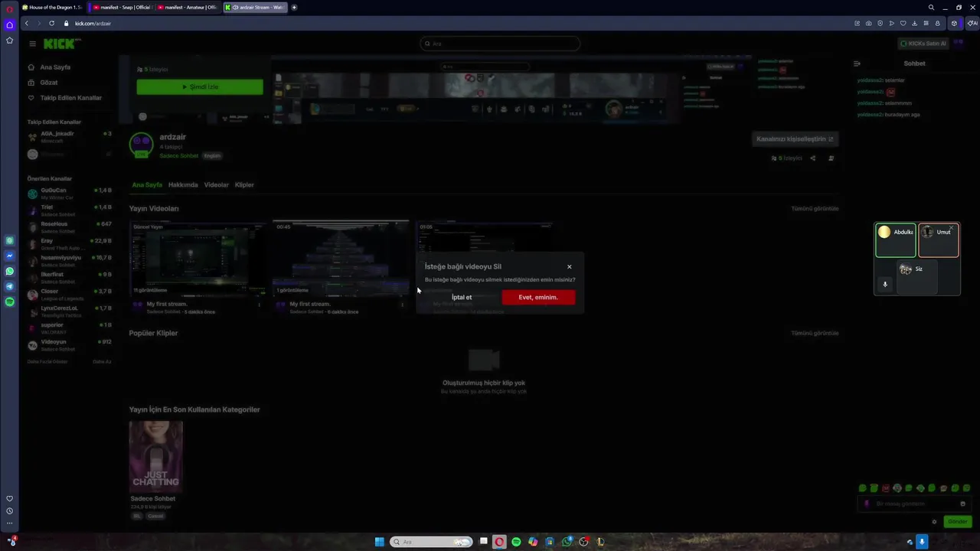980x551 pixels.
Task: Select the Ana Sayfa channel tab
Action: (x=147, y=184)
